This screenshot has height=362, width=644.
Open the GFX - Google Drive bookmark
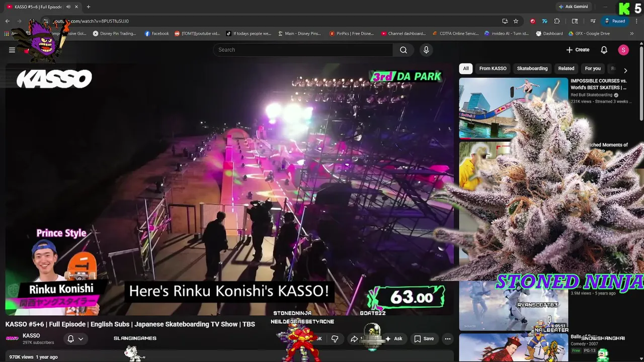click(x=589, y=34)
